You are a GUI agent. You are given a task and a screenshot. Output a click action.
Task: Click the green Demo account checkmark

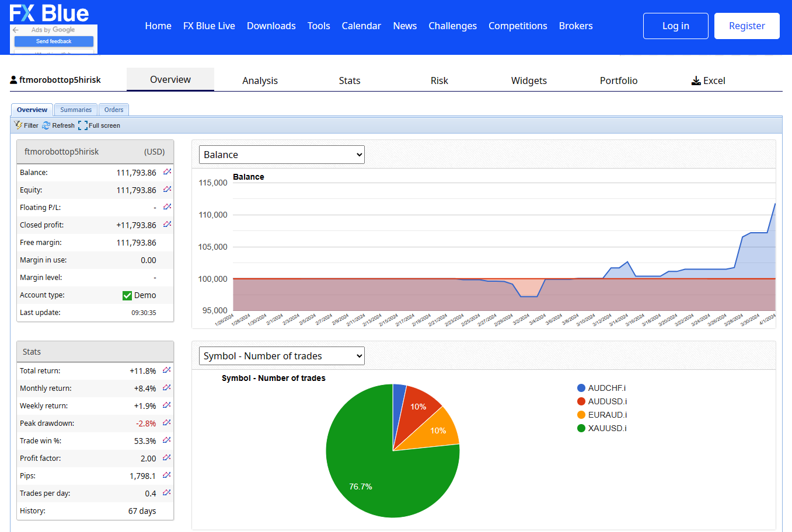point(127,295)
